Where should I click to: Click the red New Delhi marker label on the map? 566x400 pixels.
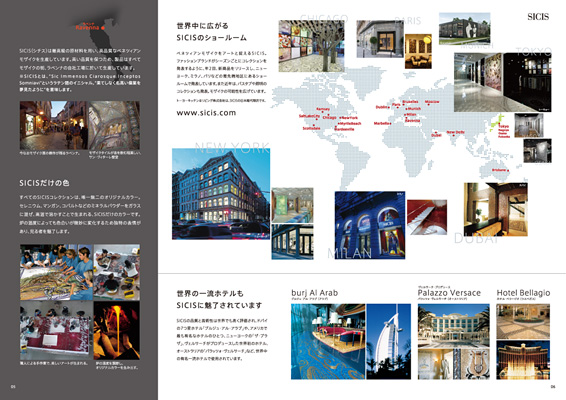click(456, 132)
